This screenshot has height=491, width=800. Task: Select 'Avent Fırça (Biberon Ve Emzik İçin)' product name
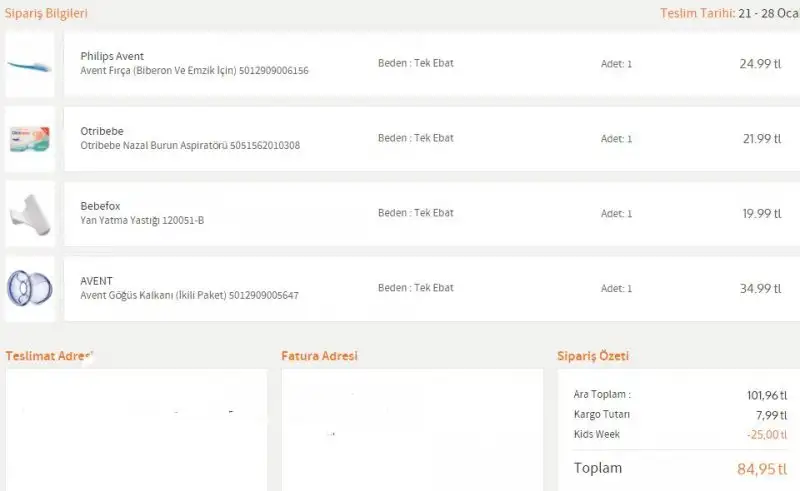point(159,70)
